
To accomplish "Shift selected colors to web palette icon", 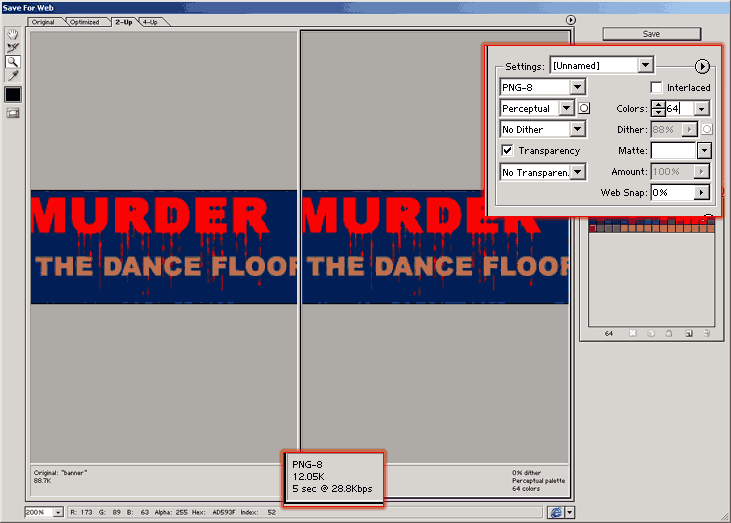I will coord(651,333).
